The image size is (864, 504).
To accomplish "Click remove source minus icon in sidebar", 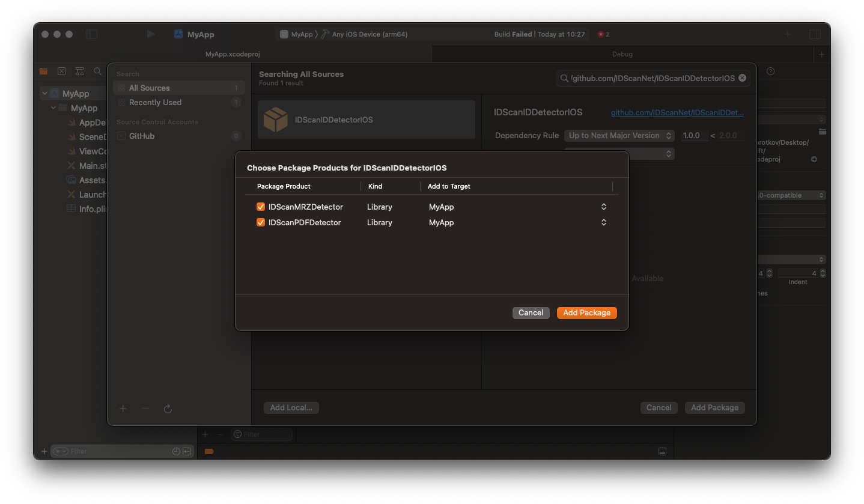I will coord(145,408).
